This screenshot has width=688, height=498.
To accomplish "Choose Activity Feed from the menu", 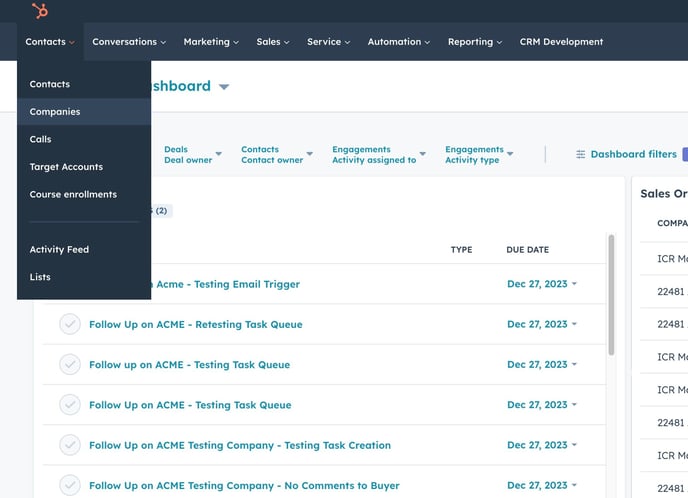I will click(59, 249).
